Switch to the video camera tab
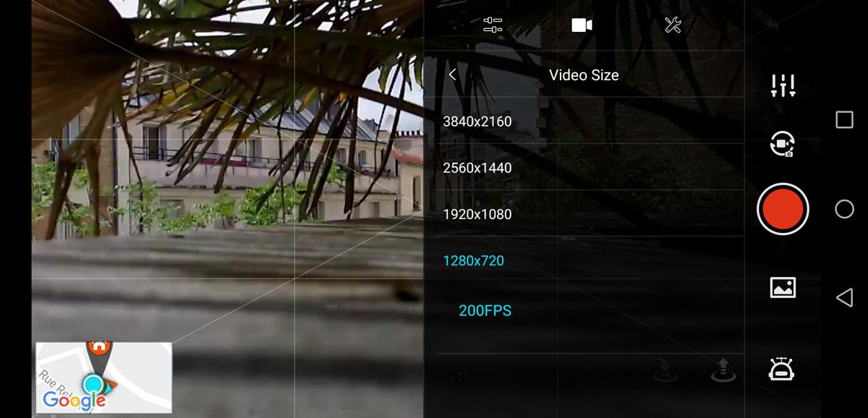The image size is (868, 418). (x=582, y=25)
